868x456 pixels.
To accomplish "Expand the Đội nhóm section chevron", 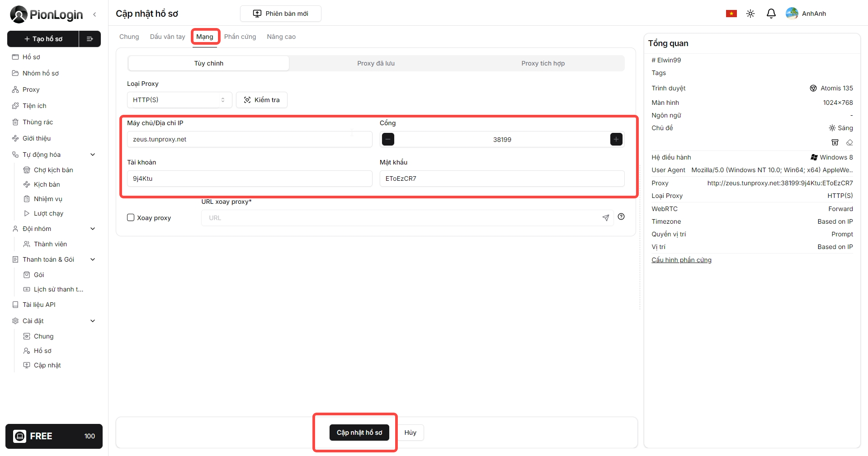I will 93,229.
